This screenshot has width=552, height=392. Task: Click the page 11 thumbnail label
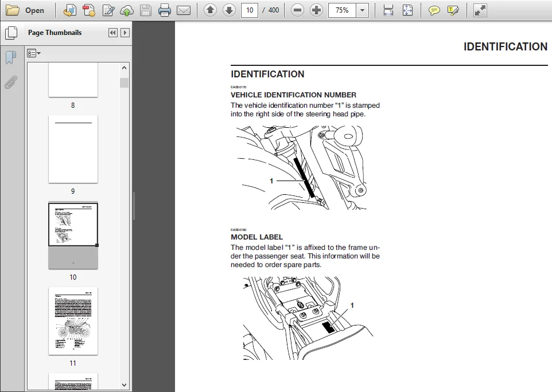coord(73,363)
